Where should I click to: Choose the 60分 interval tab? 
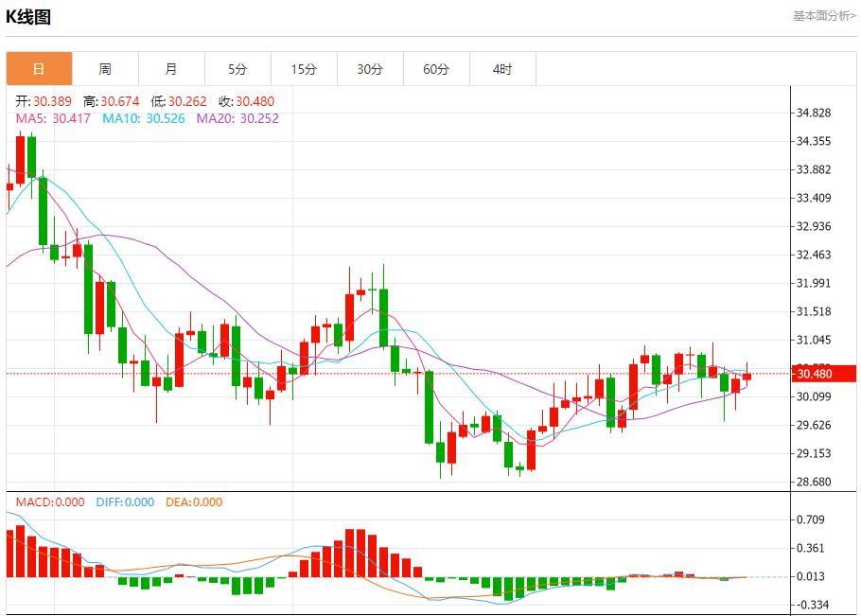(x=436, y=69)
